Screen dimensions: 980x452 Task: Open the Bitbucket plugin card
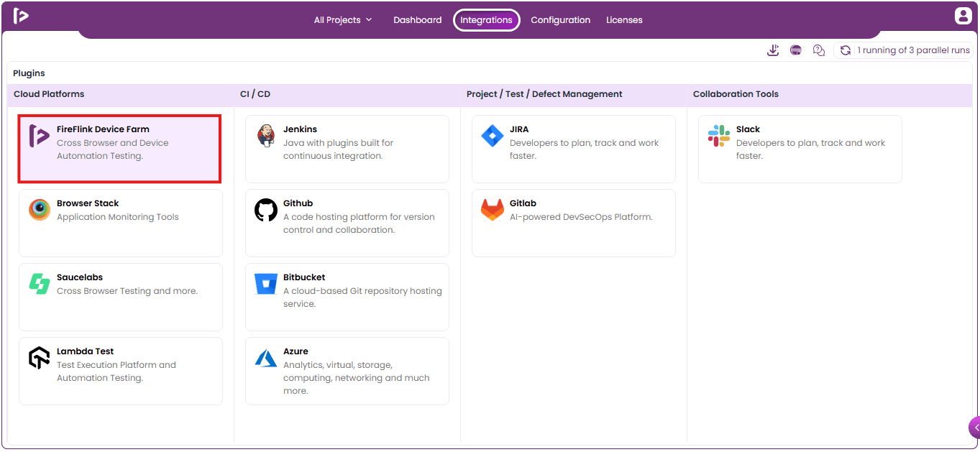(x=347, y=297)
